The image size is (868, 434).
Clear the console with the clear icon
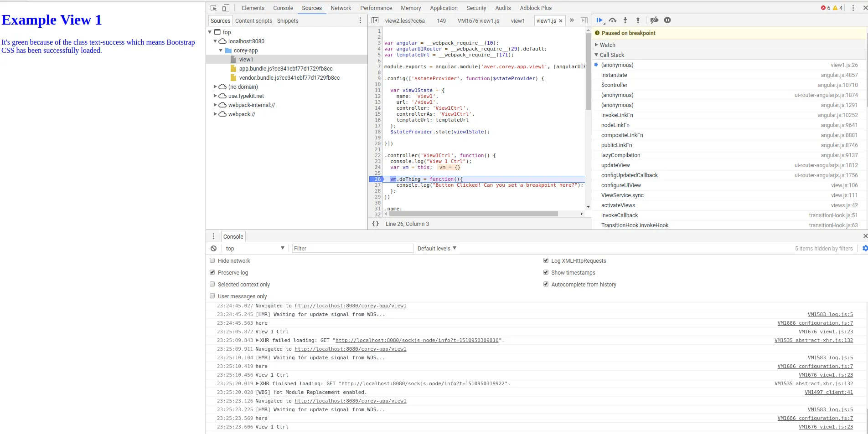(x=213, y=249)
